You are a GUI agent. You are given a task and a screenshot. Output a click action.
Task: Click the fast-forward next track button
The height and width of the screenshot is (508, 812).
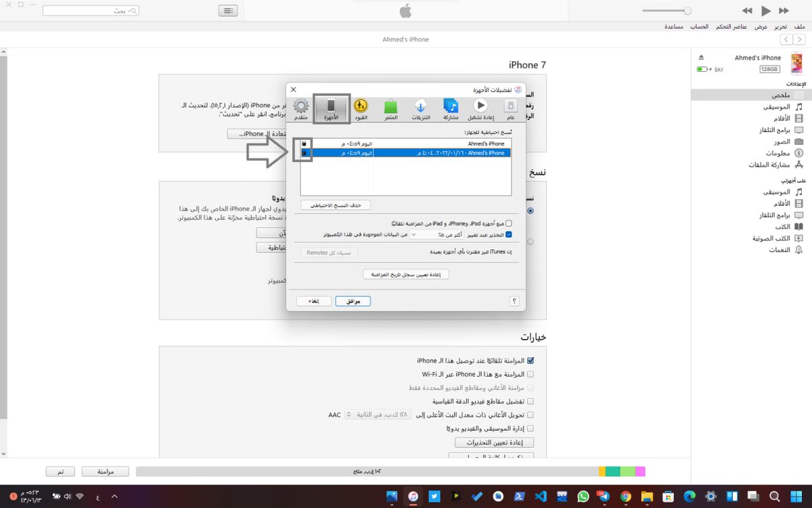[784, 11]
